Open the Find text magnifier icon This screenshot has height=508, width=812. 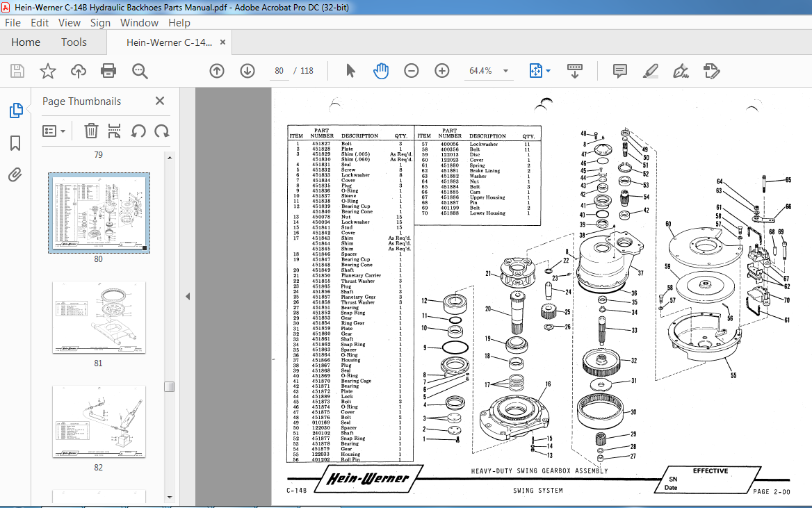click(140, 71)
